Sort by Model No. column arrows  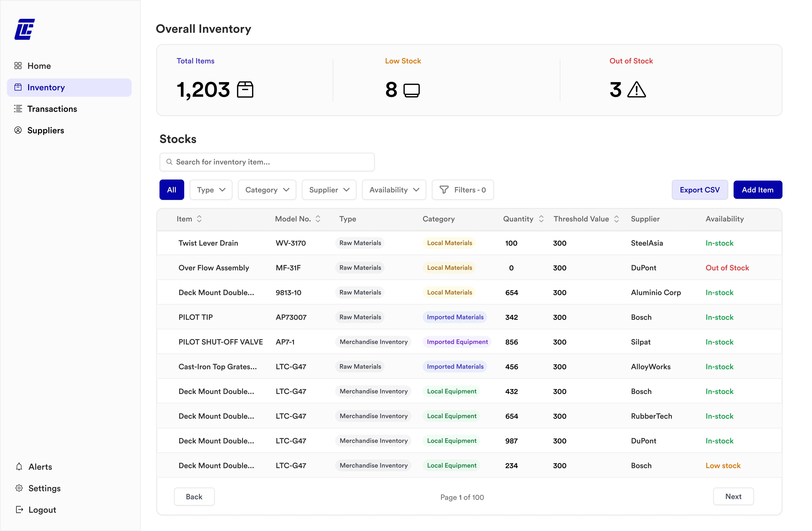[x=318, y=219]
